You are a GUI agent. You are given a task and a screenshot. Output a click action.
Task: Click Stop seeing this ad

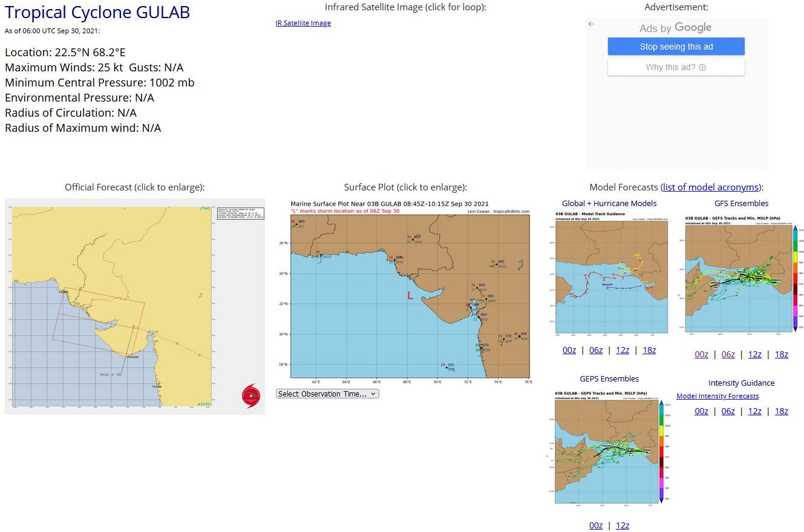pos(676,46)
